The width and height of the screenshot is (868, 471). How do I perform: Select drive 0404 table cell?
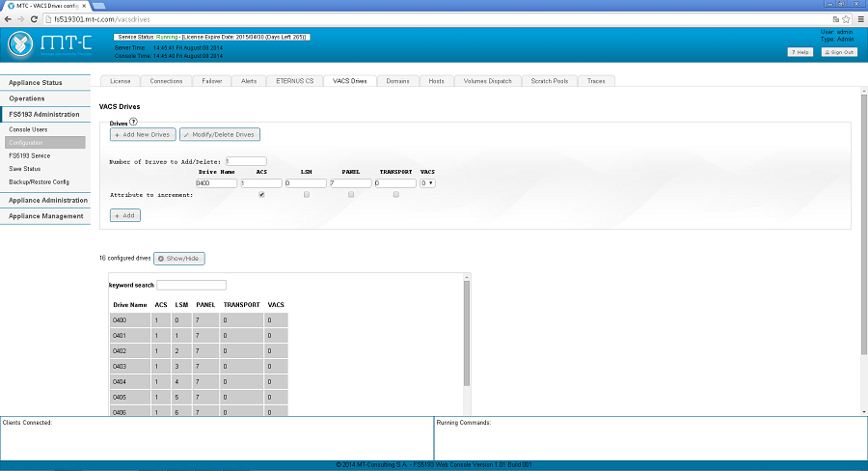(x=130, y=382)
